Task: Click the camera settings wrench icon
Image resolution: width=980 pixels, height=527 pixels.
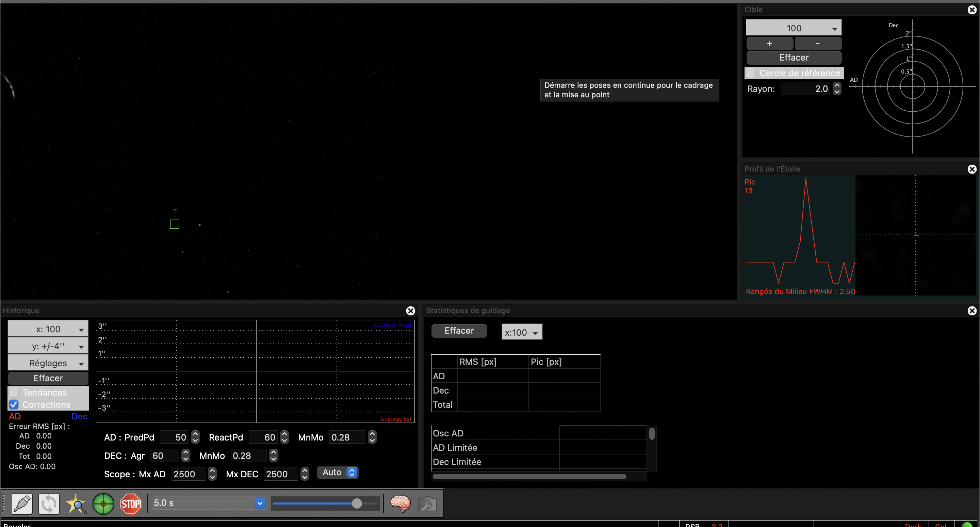Action: 427,504
